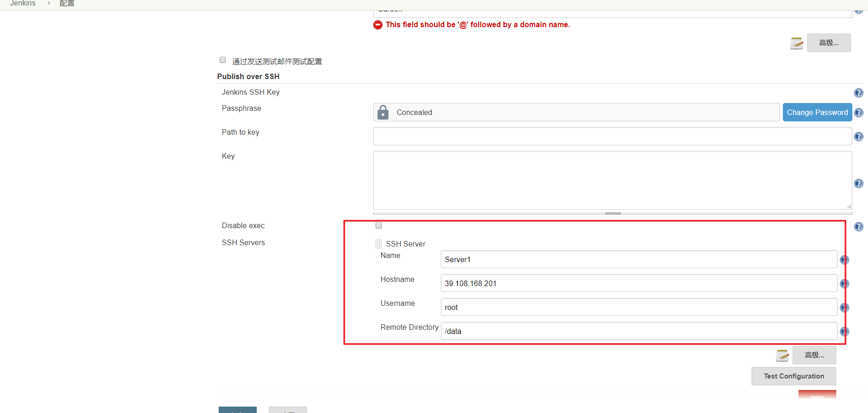Screen dimensions: 868x413
Task: Click the Remote Directory field with /data
Action: 639,331
